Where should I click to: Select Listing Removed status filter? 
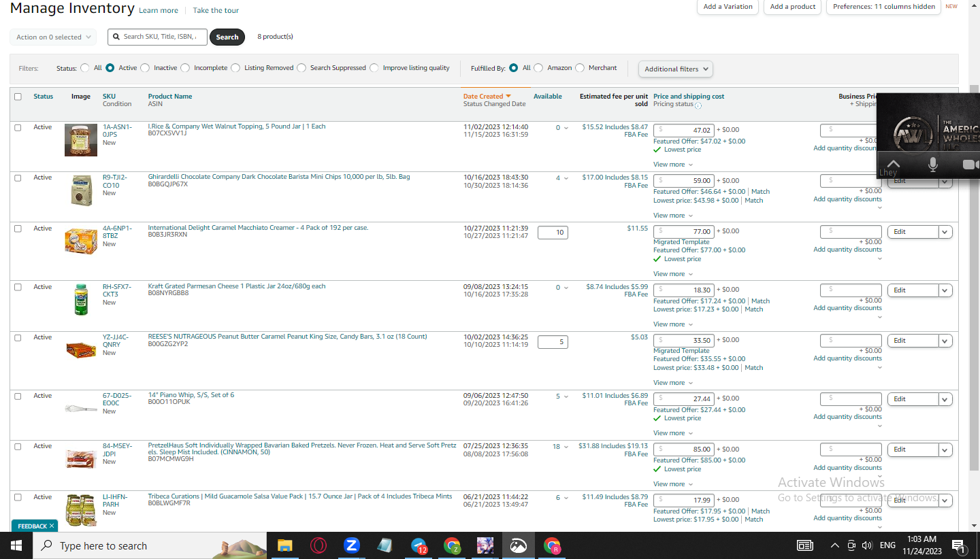click(235, 68)
